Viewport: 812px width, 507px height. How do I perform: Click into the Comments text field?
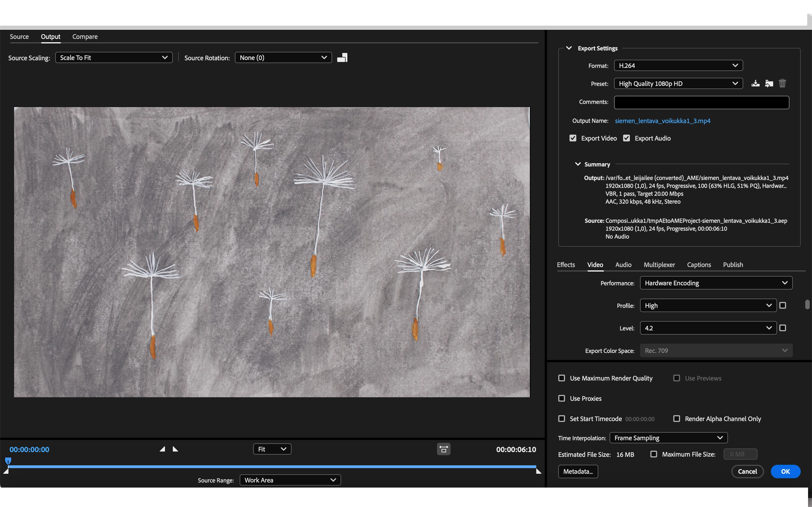[x=701, y=103]
